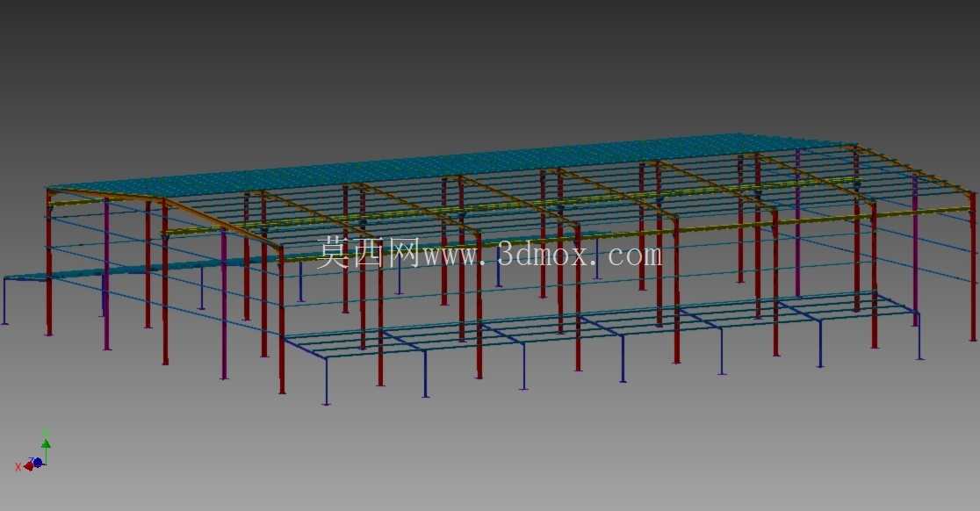This screenshot has height=511, width=980.
Task: Click the red X-axis arrow of the triad
Action: pyautogui.click(x=27, y=466)
